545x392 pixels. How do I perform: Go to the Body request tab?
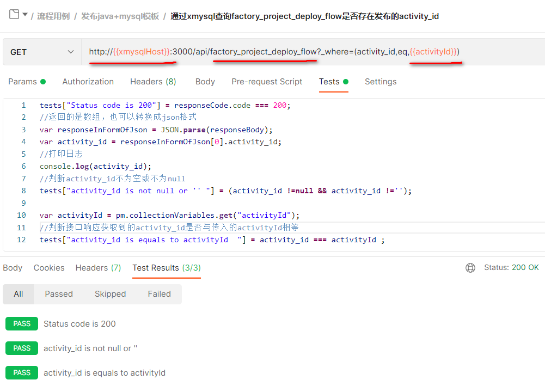pos(205,82)
